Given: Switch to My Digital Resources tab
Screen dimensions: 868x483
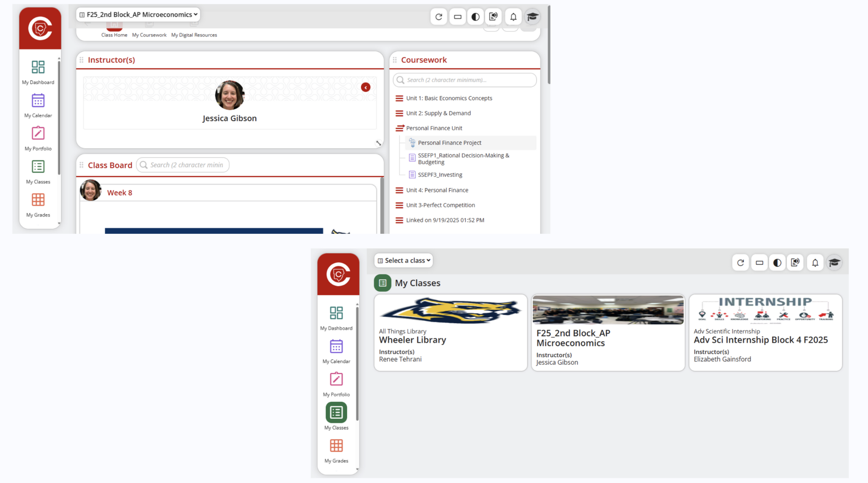Looking at the screenshot, I should tap(194, 35).
